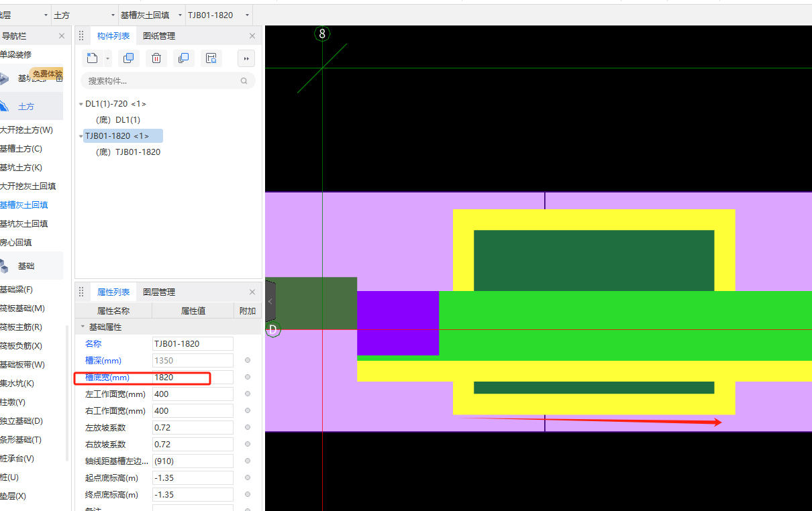Click the navigation panel vertical scrollbar
The height and width of the screenshot is (511, 812).
[67, 393]
